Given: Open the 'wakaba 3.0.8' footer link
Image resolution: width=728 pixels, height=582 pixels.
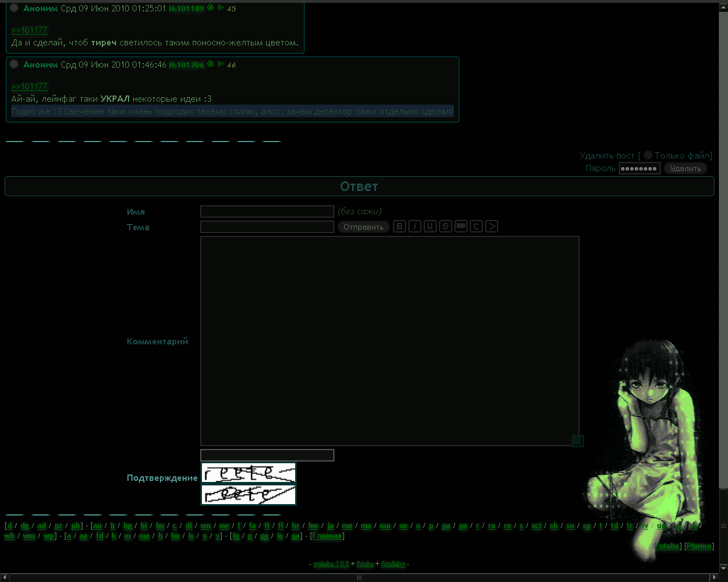Looking at the screenshot, I should [x=331, y=564].
